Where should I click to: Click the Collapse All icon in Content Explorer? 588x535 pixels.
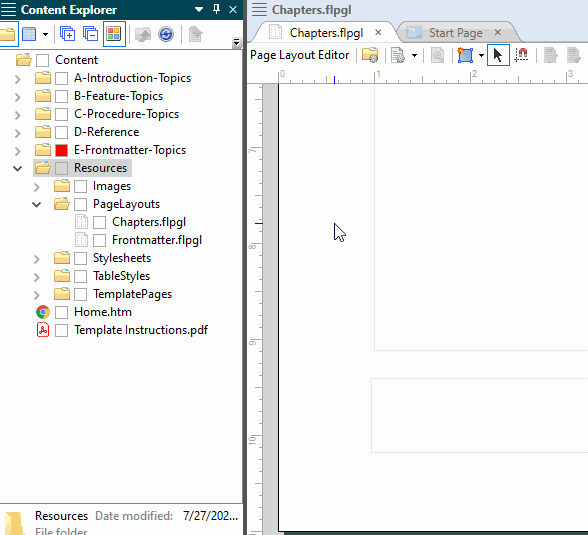(90, 34)
